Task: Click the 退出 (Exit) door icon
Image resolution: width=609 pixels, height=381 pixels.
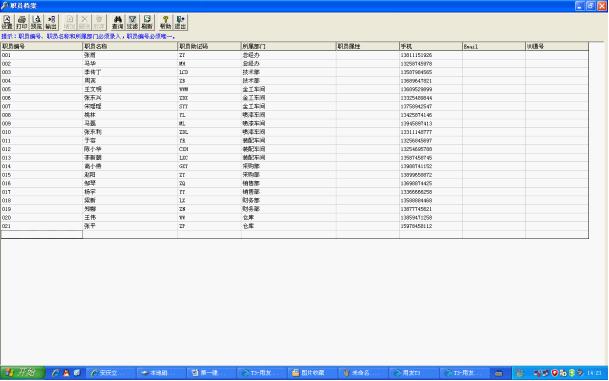Action: (180, 22)
